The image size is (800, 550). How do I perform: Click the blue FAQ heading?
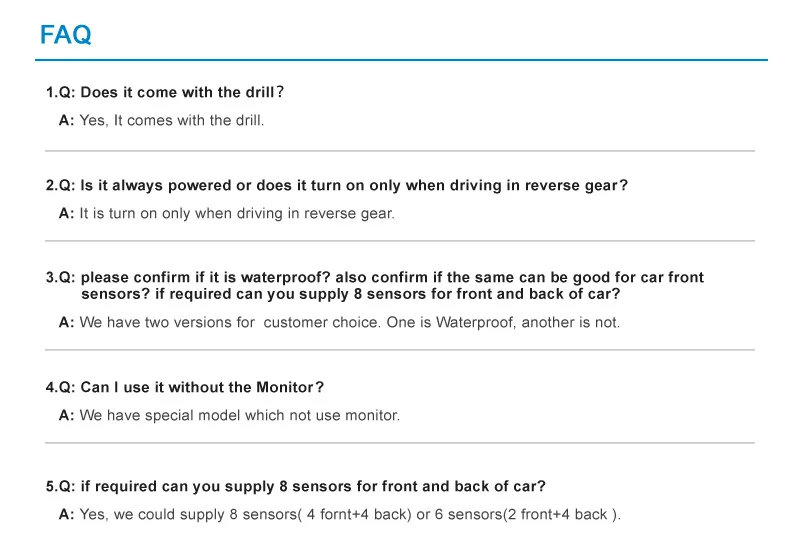[66, 36]
